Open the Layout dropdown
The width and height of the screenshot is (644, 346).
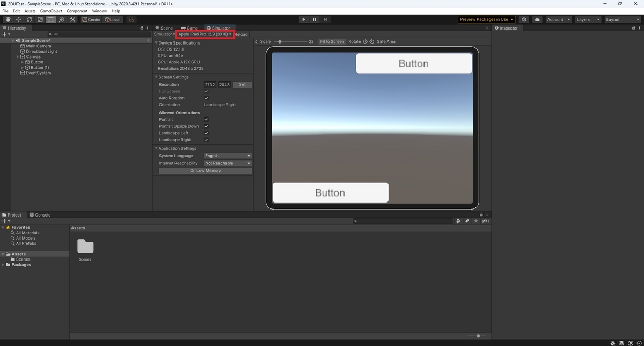tap(622, 19)
